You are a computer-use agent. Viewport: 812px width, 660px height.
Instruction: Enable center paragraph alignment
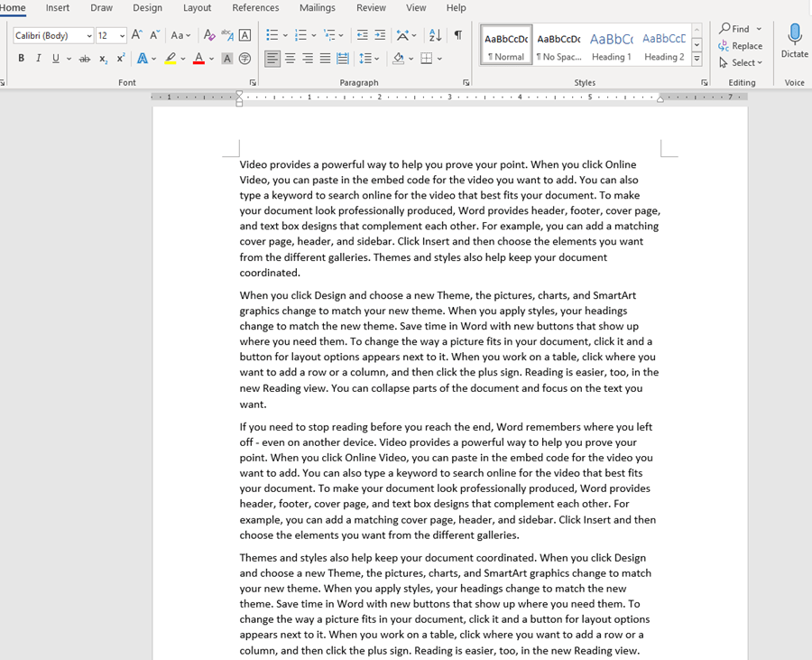click(290, 59)
